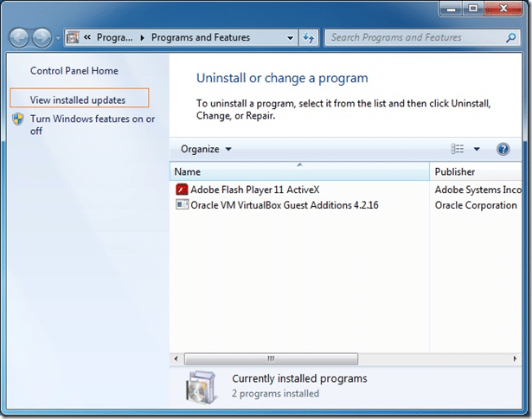Viewport: 532px width, 419px height.
Task: Go back with the Back arrow button
Action: (19, 37)
